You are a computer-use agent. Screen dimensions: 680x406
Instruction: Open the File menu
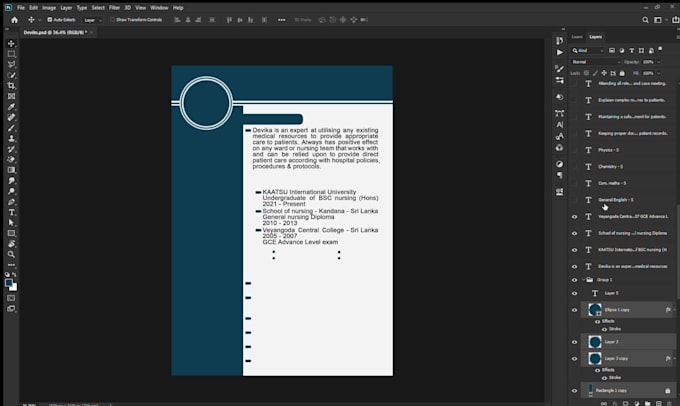(21, 8)
